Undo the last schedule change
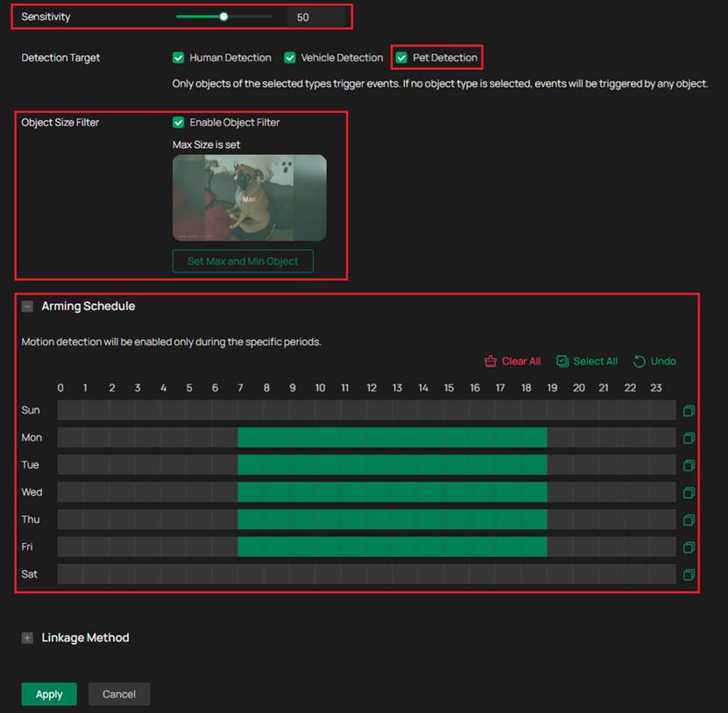 654,361
